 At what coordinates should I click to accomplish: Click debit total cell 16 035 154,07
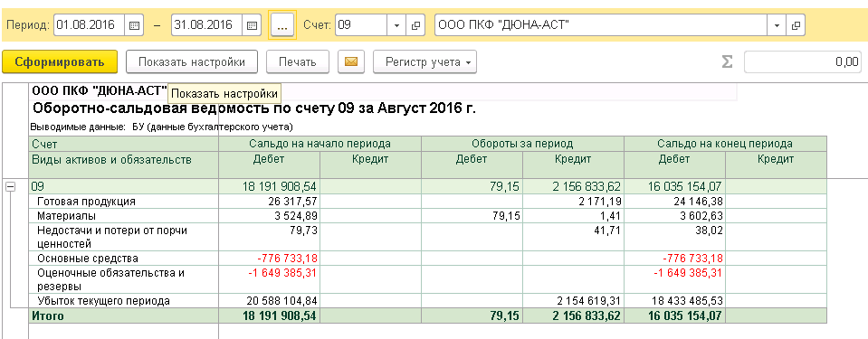tap(675, 316)
